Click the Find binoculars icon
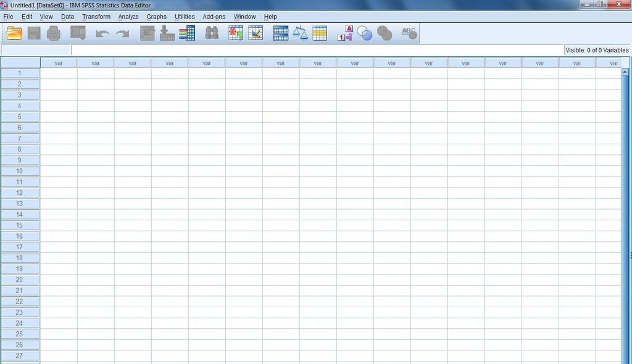The image size is (632, 364). coord(212,33)
